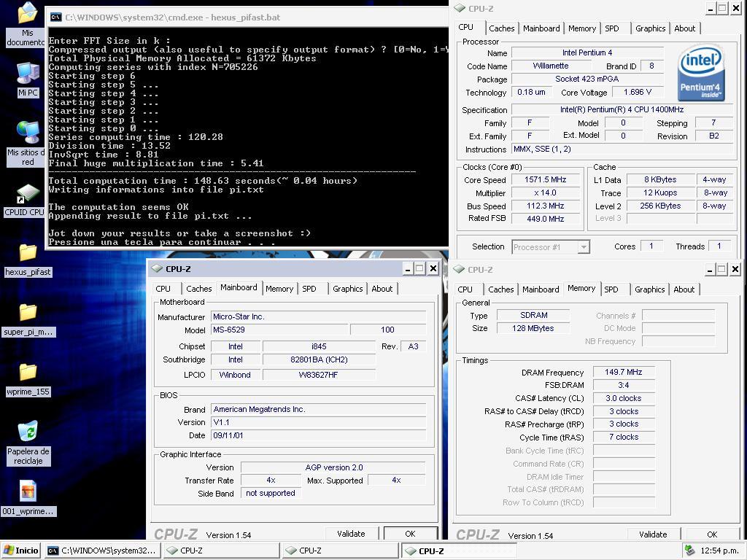
Task: Open Graphics tab in Memory CPU-Z window
Action: coord(649,289)
